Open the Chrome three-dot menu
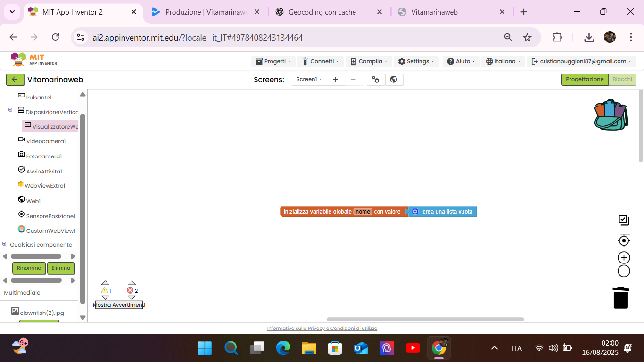The width and height of the screenshot is (644, 362). coord(631,37)
